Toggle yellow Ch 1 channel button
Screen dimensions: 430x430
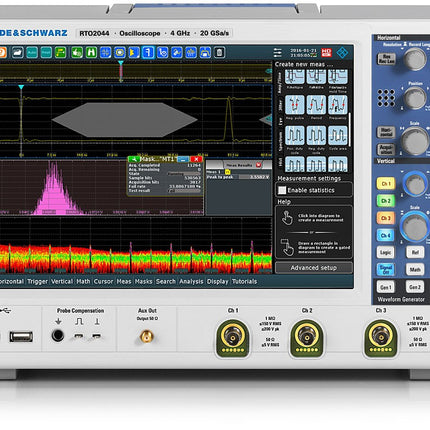point(386,184)
